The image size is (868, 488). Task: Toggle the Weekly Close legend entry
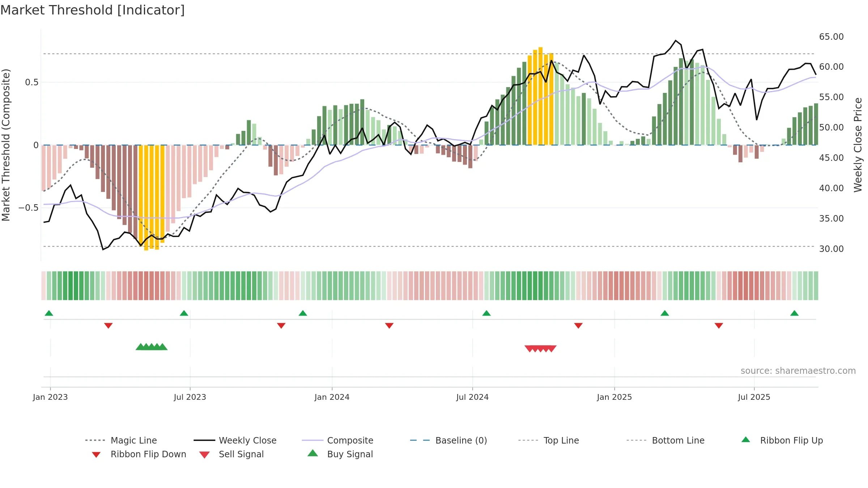coord(235,440)
